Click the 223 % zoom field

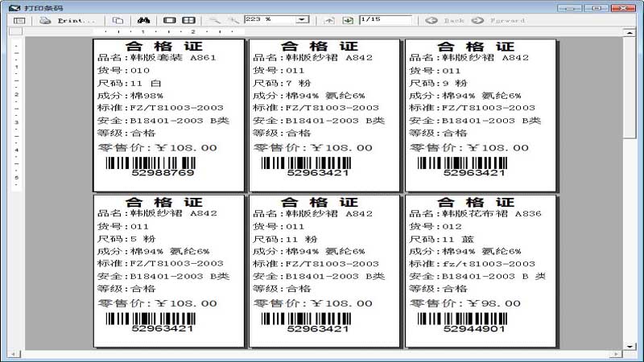(270, 19)
